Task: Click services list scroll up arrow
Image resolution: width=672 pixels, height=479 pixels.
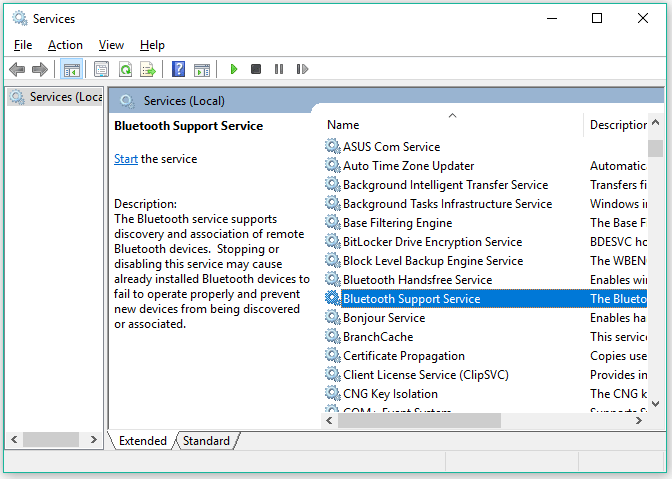Action: pyautogui.click(x=655, y=123)
